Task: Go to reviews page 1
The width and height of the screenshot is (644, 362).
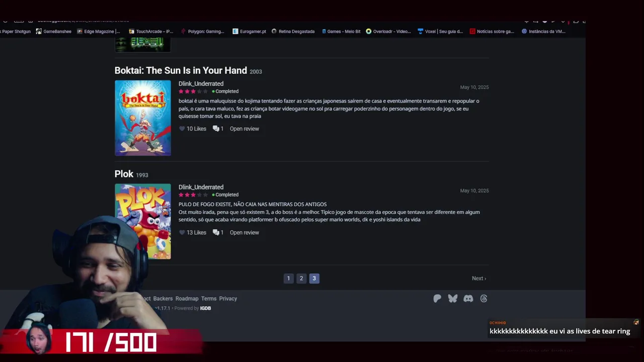Action: [288, 278]
